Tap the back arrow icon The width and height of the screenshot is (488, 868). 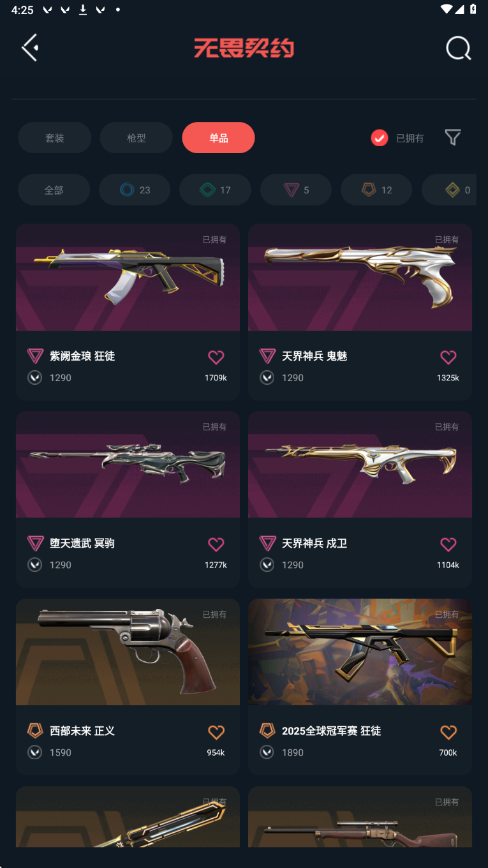30,48
